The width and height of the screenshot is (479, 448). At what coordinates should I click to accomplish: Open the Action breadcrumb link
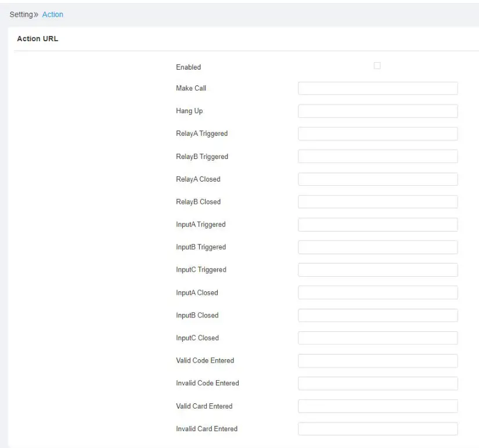(53, 15)
